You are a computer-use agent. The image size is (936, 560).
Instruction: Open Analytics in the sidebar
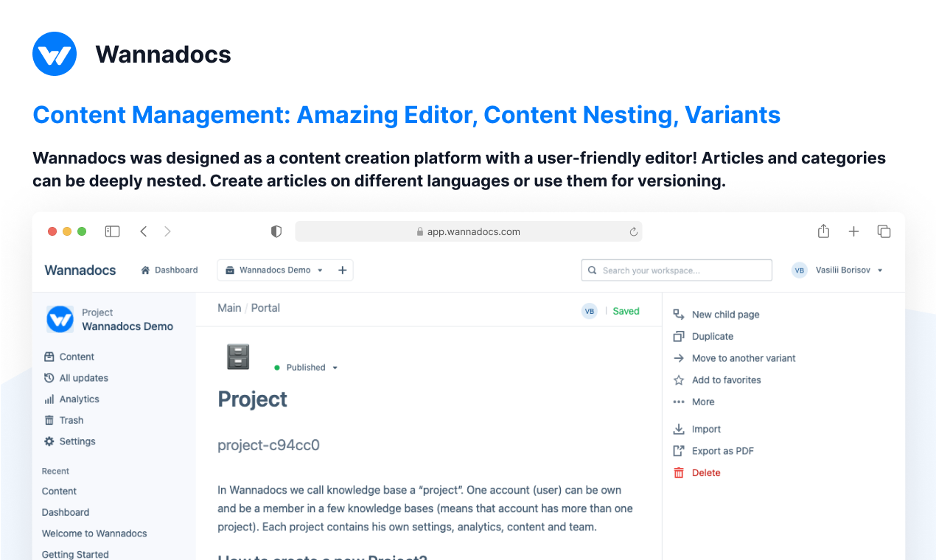point(71,399)
